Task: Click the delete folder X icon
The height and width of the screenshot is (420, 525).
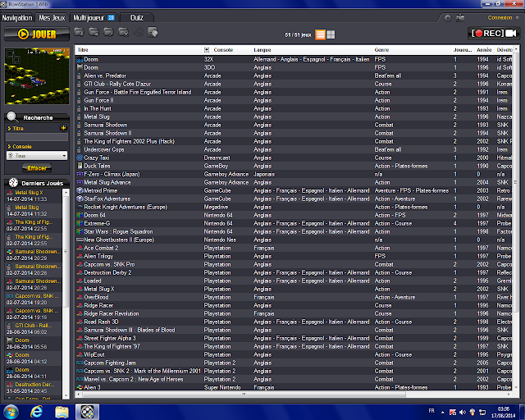Action: (x=123, y=32)
